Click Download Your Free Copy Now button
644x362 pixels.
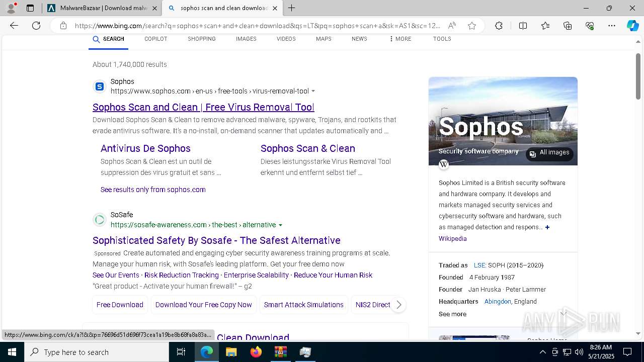(203, 305)
